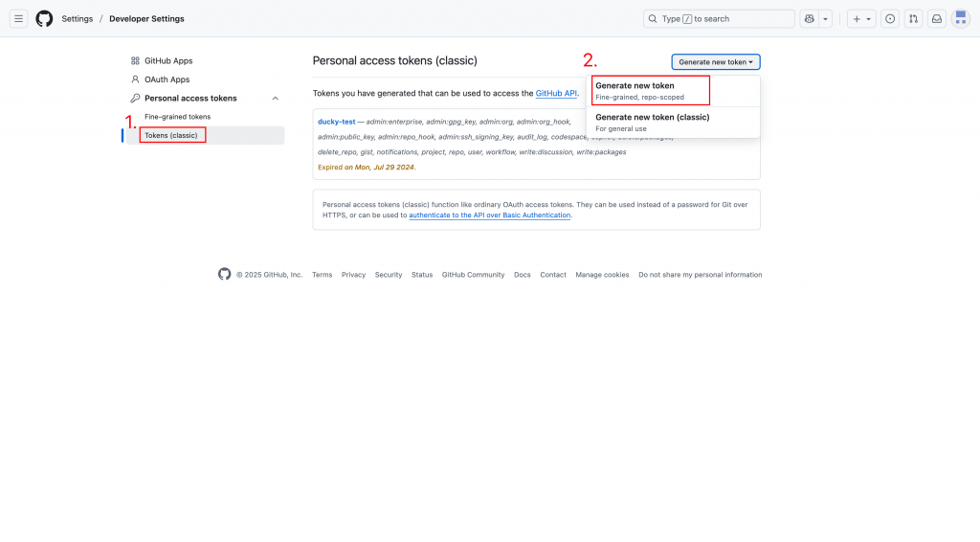980x542 pixels.
Task: Click the Personal access tokens (classic) heading
Action: click(x=395, y=60)
